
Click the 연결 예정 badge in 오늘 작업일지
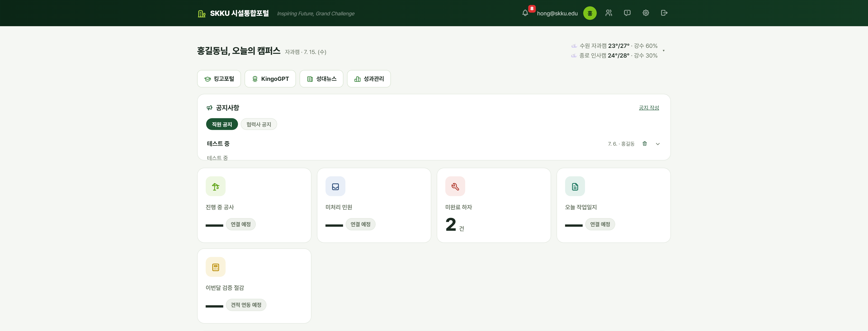[x=600, y=224]
